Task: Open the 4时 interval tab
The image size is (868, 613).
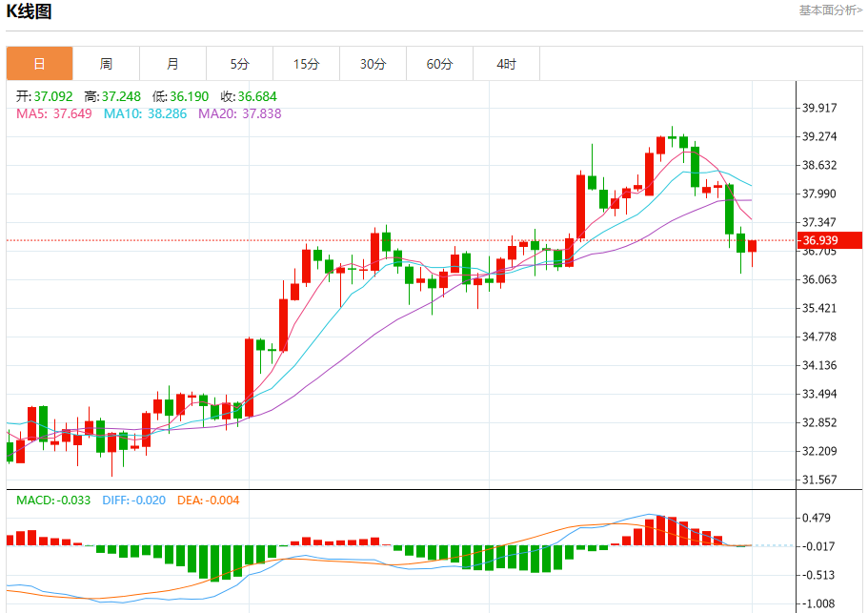Action: pos(507,64)
